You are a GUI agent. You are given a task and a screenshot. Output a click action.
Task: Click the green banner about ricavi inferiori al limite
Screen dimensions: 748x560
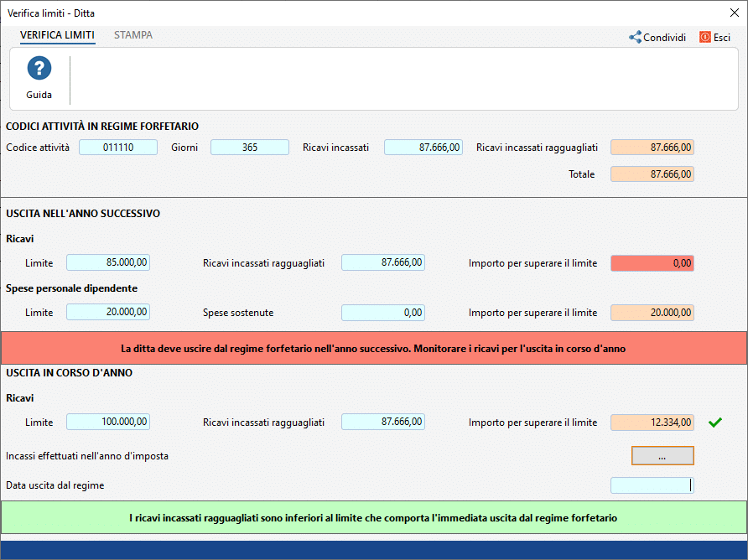click(373, 517)
